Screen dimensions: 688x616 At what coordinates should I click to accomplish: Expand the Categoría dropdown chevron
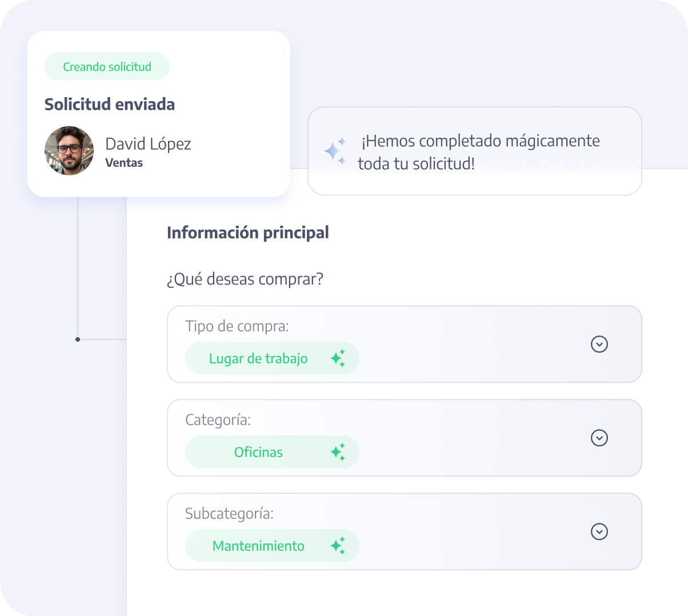click(x=599, y=438)
